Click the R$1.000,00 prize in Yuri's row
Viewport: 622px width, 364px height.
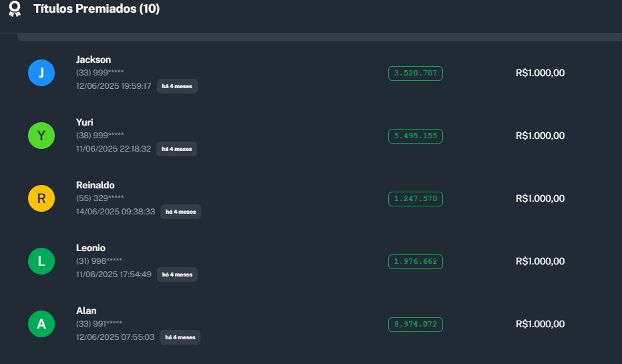pyautogui.click(x=540, y=136)
